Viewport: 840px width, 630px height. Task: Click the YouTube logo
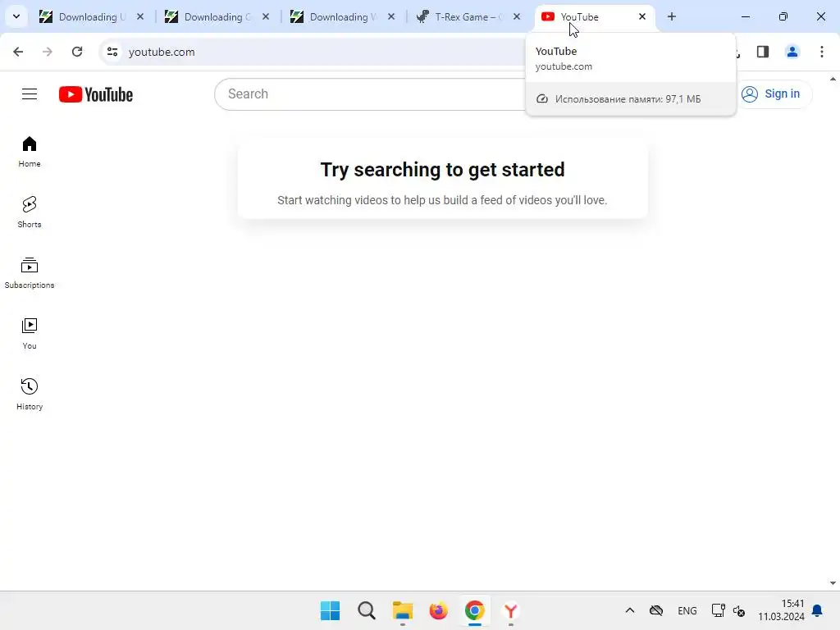point(96,94)
